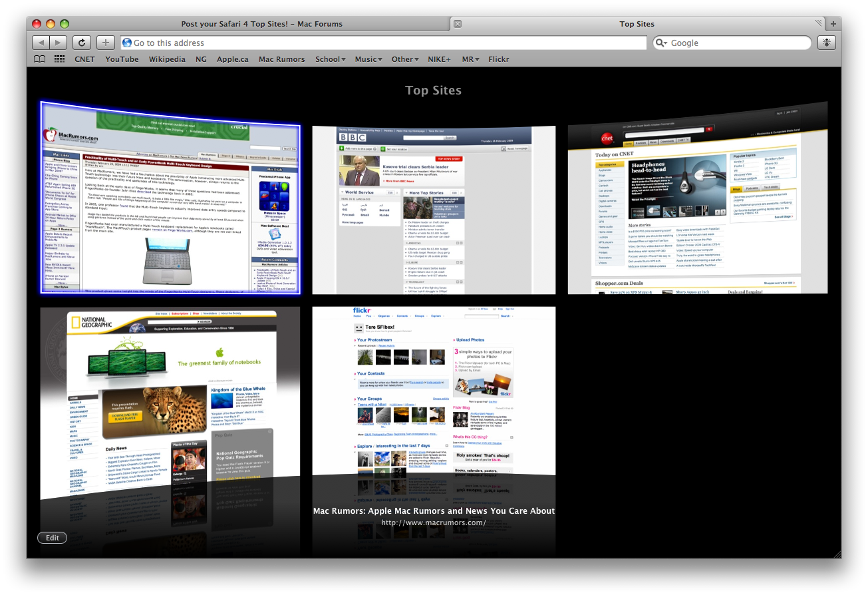Image resolution: width=868 pixels, height=595 pixels.
Task: Open the NG bookmark
Action: pos(201,59)
